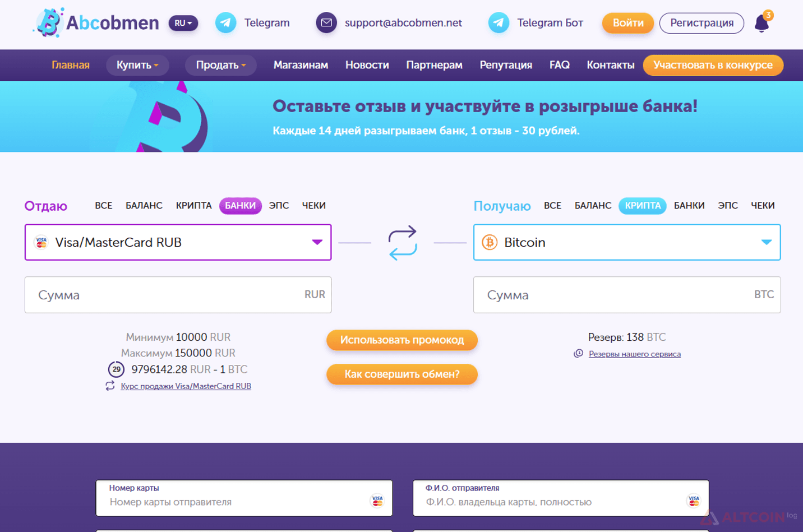
Task: Click Использовать промокод button
Action: coord(402,340)
